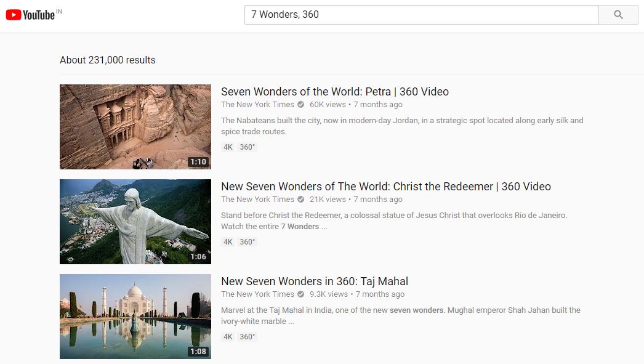Click '21K views' on Christ the Redeemer video
Image resolution: width=644 pixels, height=364 pixels.
point(328,200)
